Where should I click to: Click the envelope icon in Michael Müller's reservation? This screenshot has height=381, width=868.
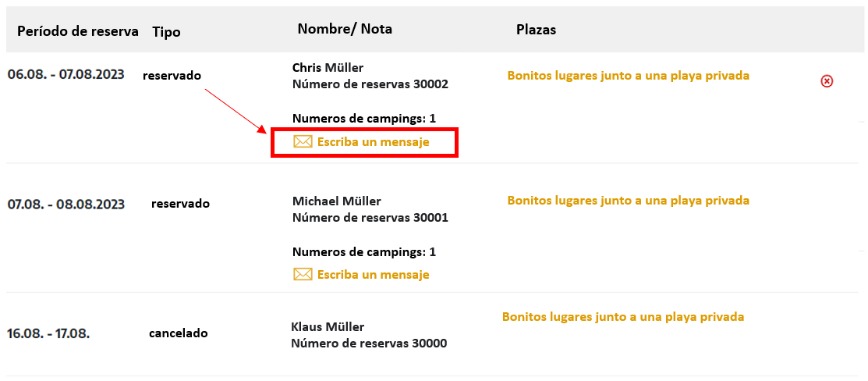(303, 274)
